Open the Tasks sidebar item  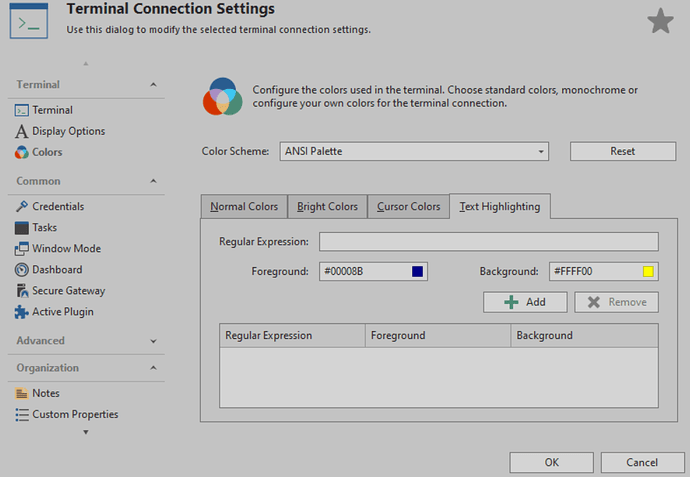(44, 227)
